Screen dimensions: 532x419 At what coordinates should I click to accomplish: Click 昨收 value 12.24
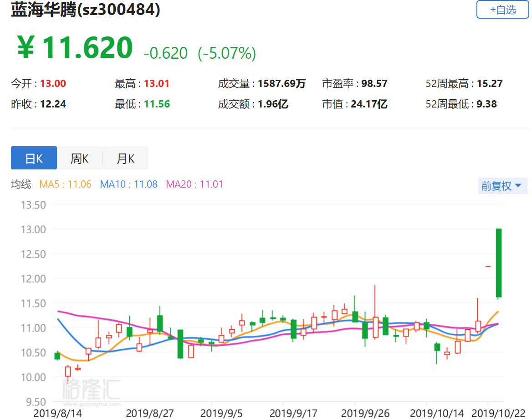tap(53, 104)
